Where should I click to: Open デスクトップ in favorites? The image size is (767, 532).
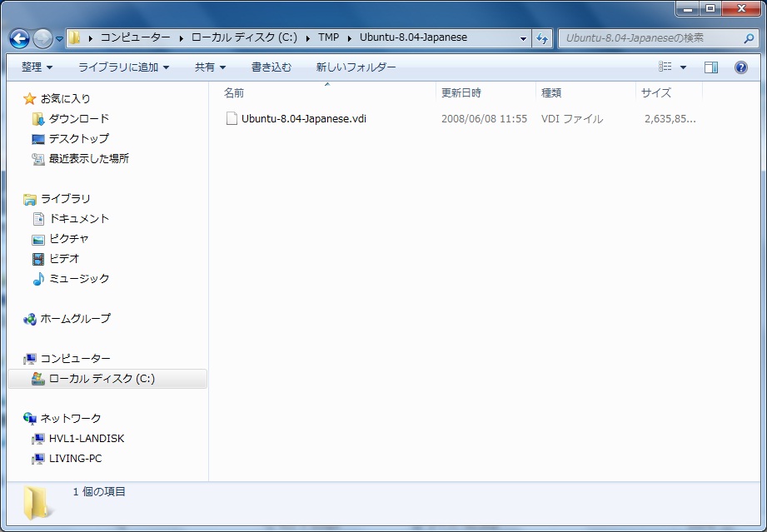pyautogui.click(x=79, y=139)
